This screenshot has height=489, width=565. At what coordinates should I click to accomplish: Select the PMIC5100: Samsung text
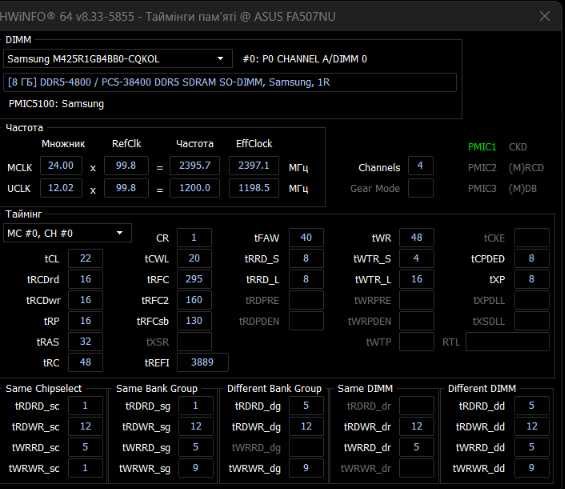56,104
